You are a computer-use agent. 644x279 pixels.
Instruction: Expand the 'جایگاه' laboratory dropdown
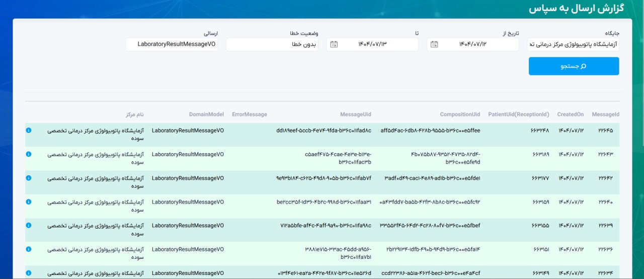tap(574, 44)
